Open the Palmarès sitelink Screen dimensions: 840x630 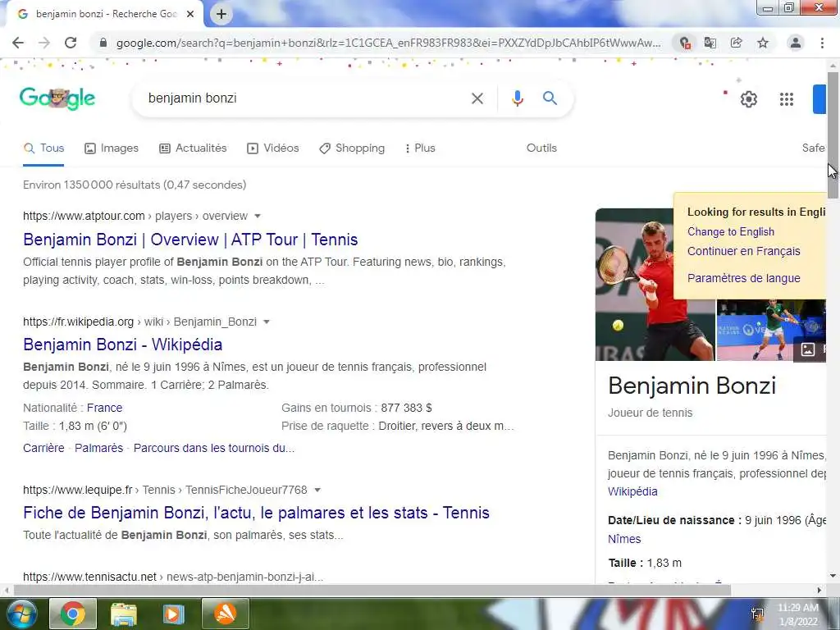coord(98,449)
